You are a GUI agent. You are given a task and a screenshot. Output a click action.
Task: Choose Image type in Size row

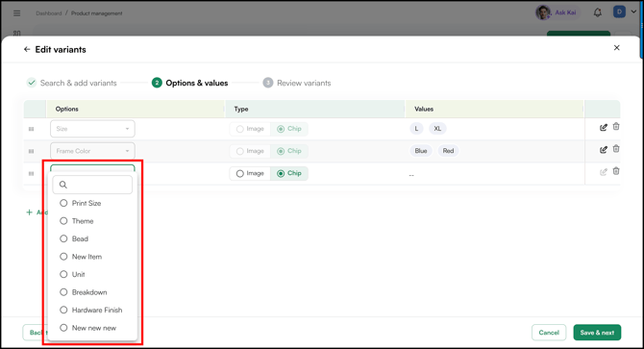click(x=250, y=129)
